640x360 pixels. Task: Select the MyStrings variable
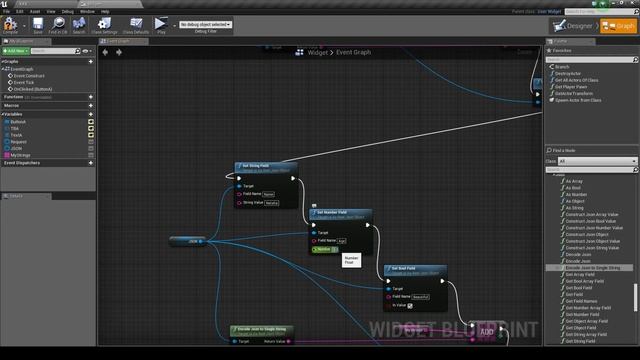coord(20,155)
